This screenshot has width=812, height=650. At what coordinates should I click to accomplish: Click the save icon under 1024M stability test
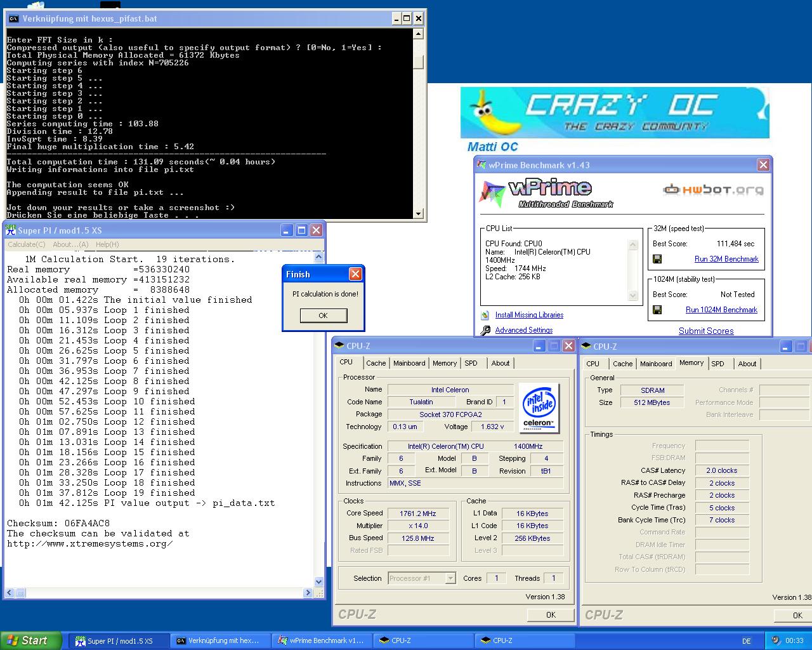click(657, 310)
